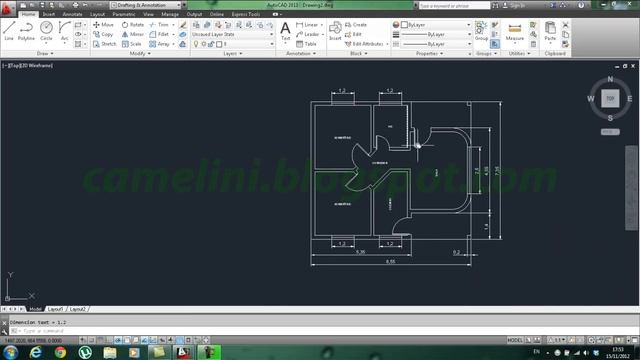Activate the Rotate command
Image resolution: width=640 pixels, height=360 pixels.
(x=133, y=25)
